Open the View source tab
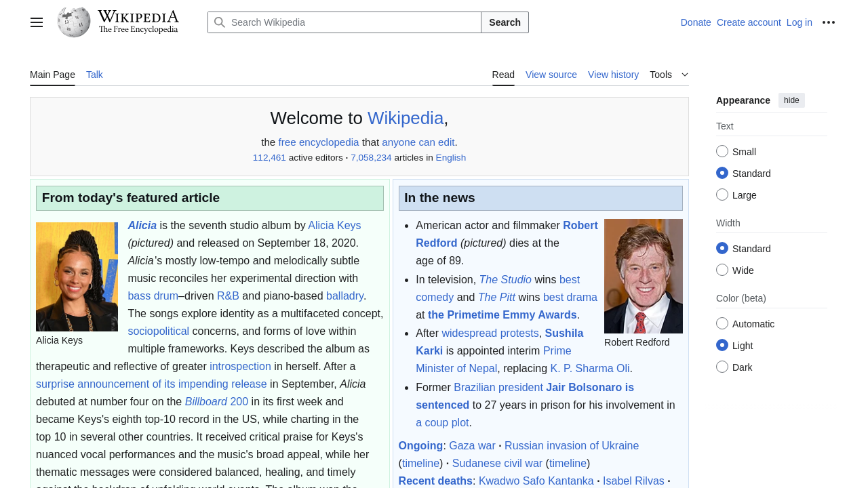This screenshot has width=868, height=488. 551,75
